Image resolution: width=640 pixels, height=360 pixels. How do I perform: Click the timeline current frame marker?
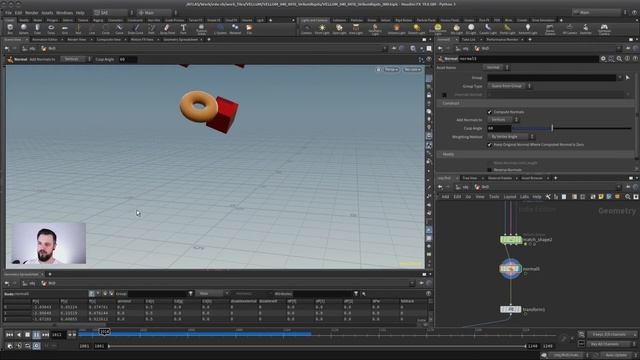pos(104,332)
